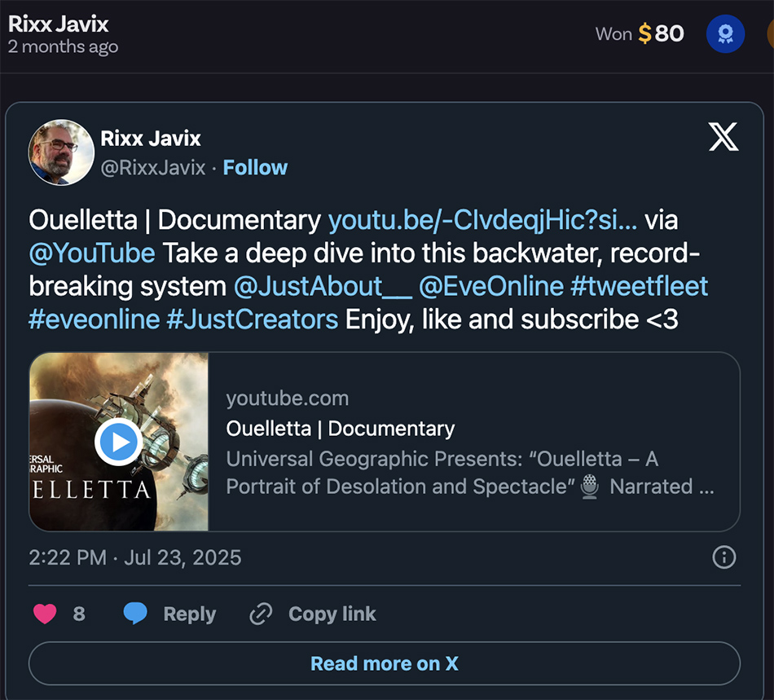Click Rixx Javix's profile avatar
Screen dimensions: 774x700
[x=61, y=152]
